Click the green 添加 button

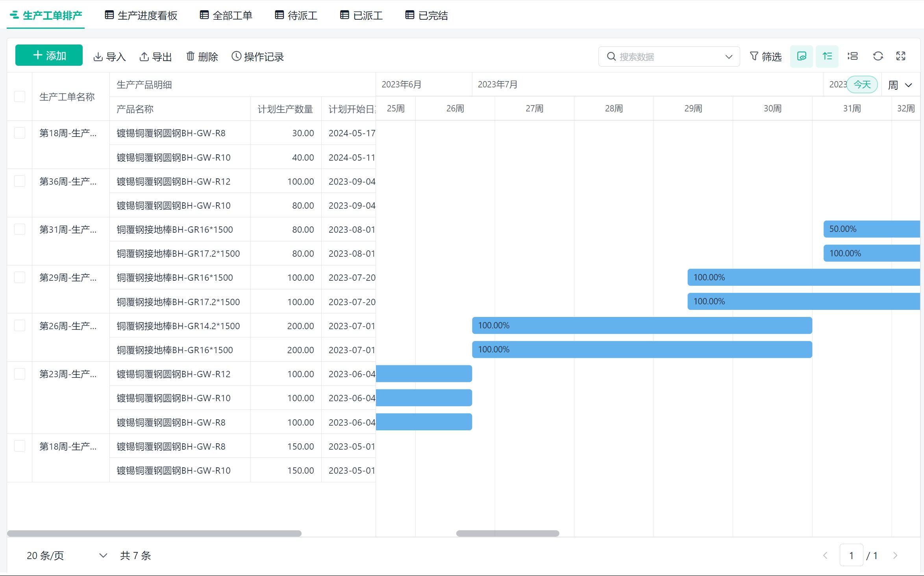click(x=49, y=56)
